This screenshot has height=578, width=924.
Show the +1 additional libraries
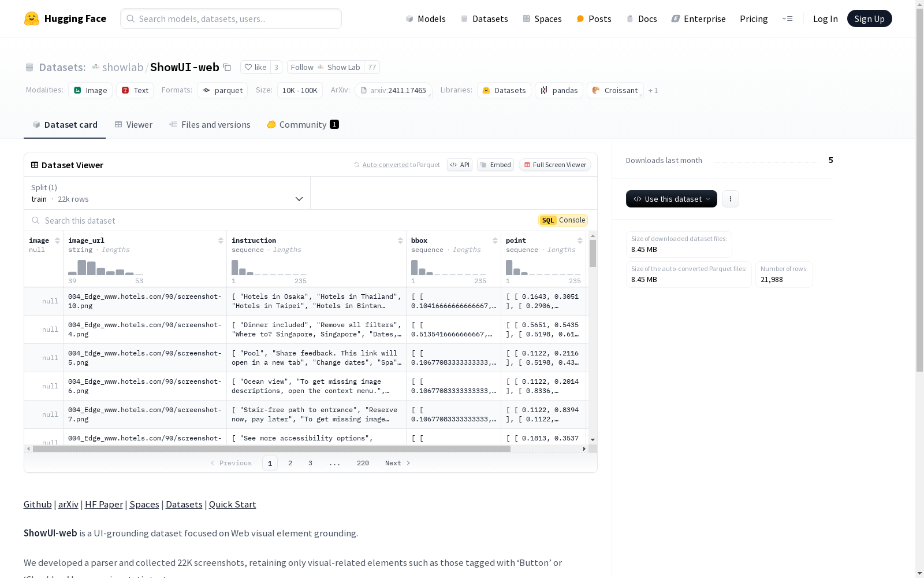click(653, 90)
